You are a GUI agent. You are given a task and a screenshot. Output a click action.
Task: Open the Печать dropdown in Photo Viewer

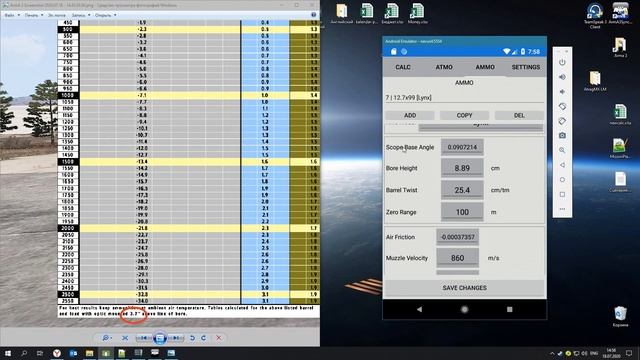click(x=33, y=15)
